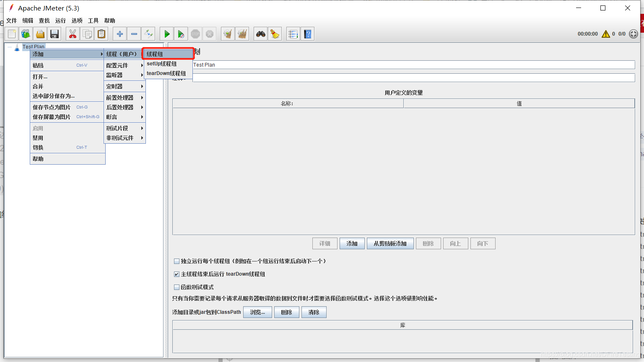This screenshot has height=362, width=644.
Task: Choose 保存节点为图片 context entry
Action: click(x=67, y=107)
